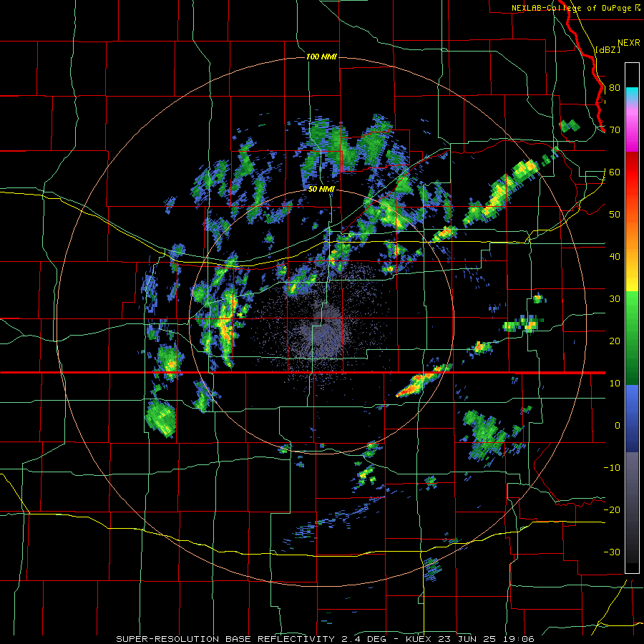
Task: Click the 70 value on the dBZ scale
Action: click(x=615, y=130)
